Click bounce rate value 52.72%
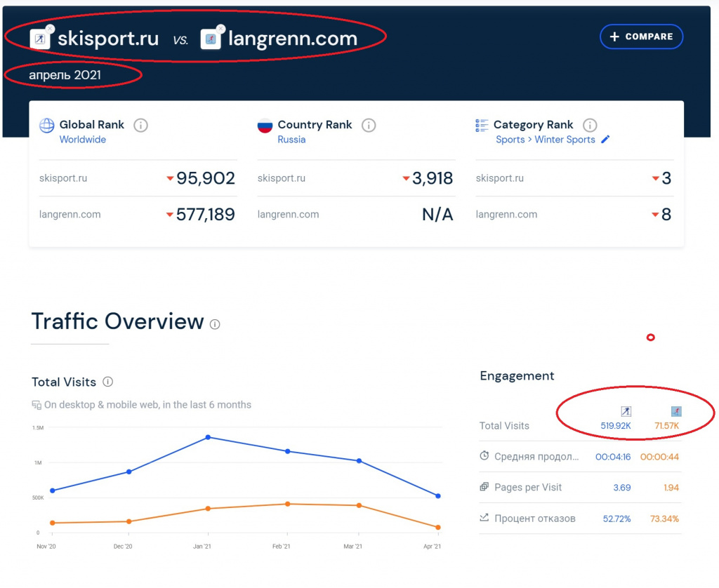Image resolution: width=719 pixels, height=588 pixels. pos(616,519)
